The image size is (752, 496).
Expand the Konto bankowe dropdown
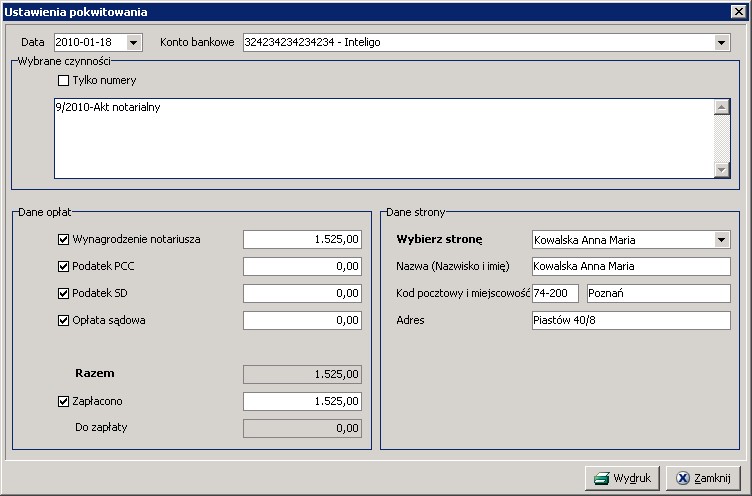(722, 42)
